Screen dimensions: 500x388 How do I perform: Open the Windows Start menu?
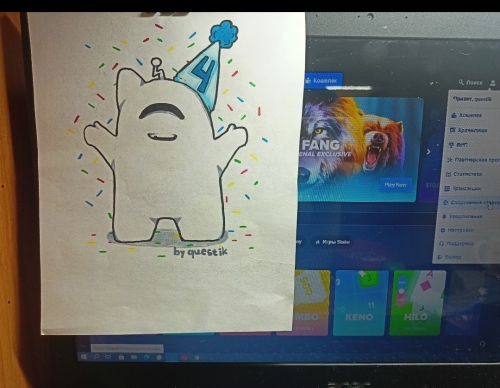[84, 357]
